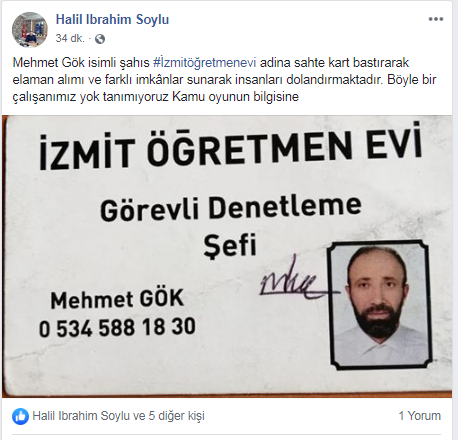Viewport: 458px width, 440px height.
Task: Click the globe public audience icon
Action: click(100, 39)
